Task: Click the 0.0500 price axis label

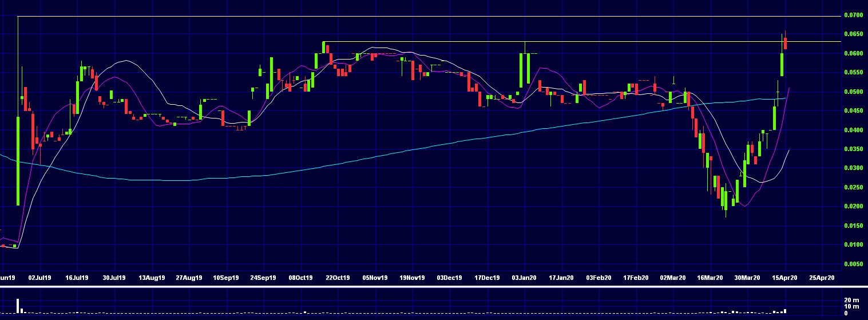Action: click(x=853, y=92)
